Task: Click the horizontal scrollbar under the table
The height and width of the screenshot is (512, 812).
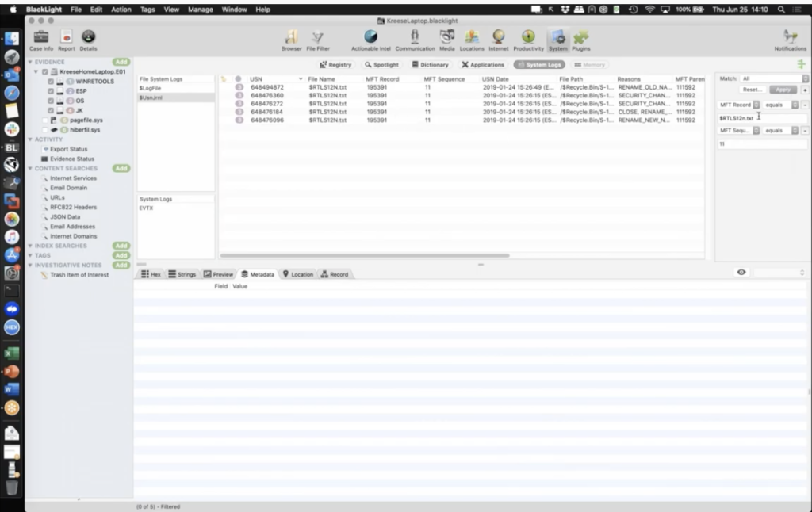Action: (x=365, y=255)
